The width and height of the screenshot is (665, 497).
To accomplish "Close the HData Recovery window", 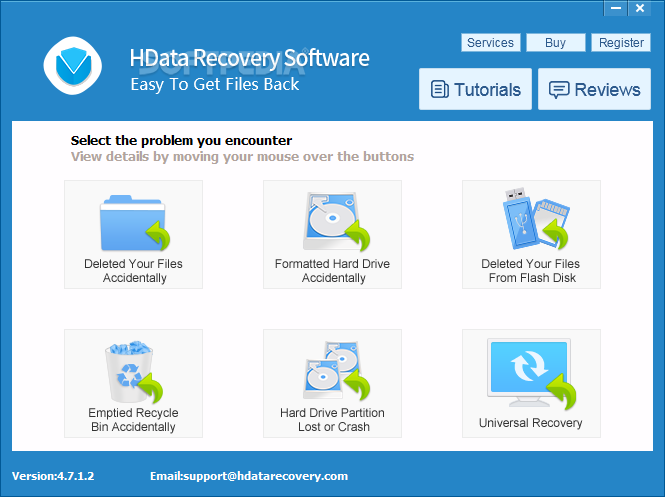I will (x=640, y=8).
